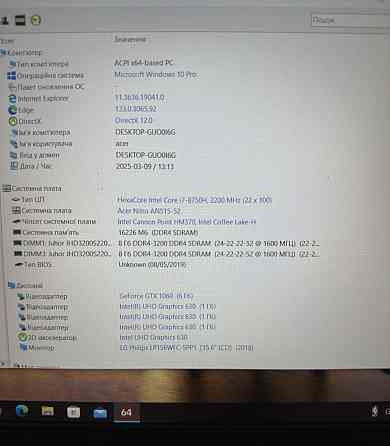Click the Чіпсет системної плати row icon
This screenshot has width=390, height=446.
coord(17,221)
